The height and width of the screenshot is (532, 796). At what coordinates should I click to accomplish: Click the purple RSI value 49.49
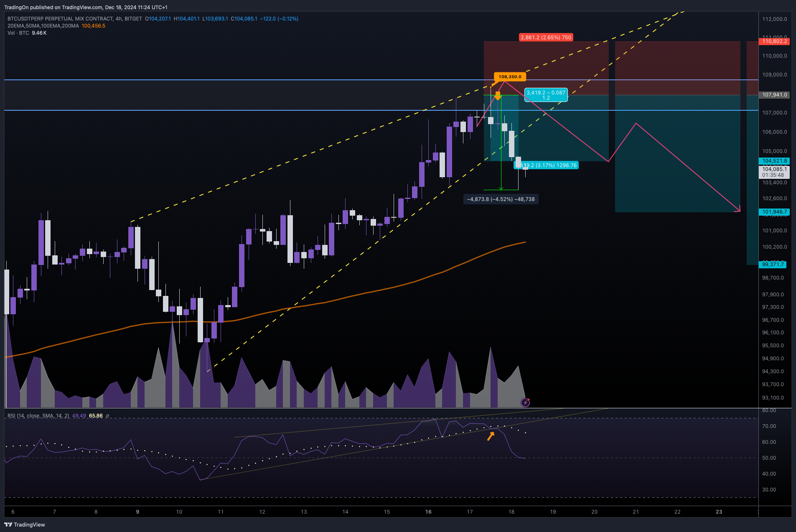pos(79,416)
